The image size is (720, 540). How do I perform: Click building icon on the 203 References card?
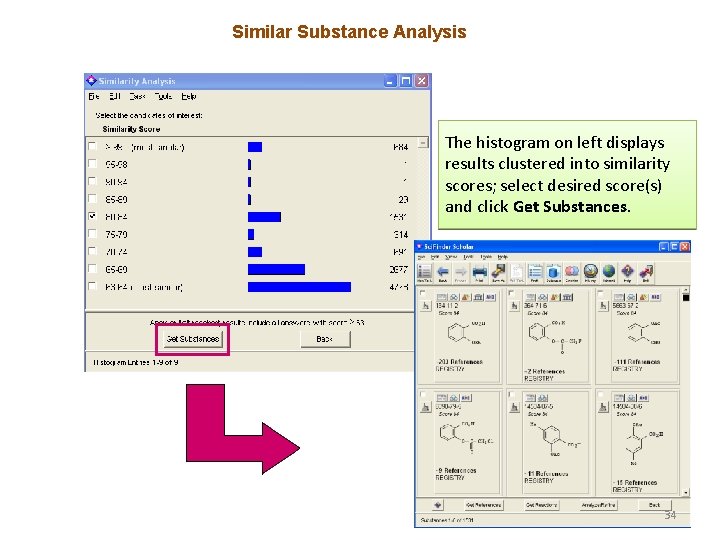478,297
